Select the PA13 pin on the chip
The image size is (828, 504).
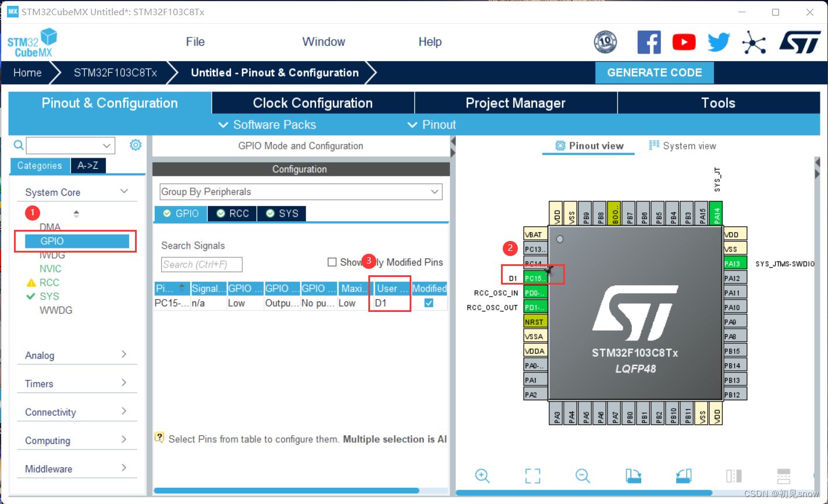735,264
